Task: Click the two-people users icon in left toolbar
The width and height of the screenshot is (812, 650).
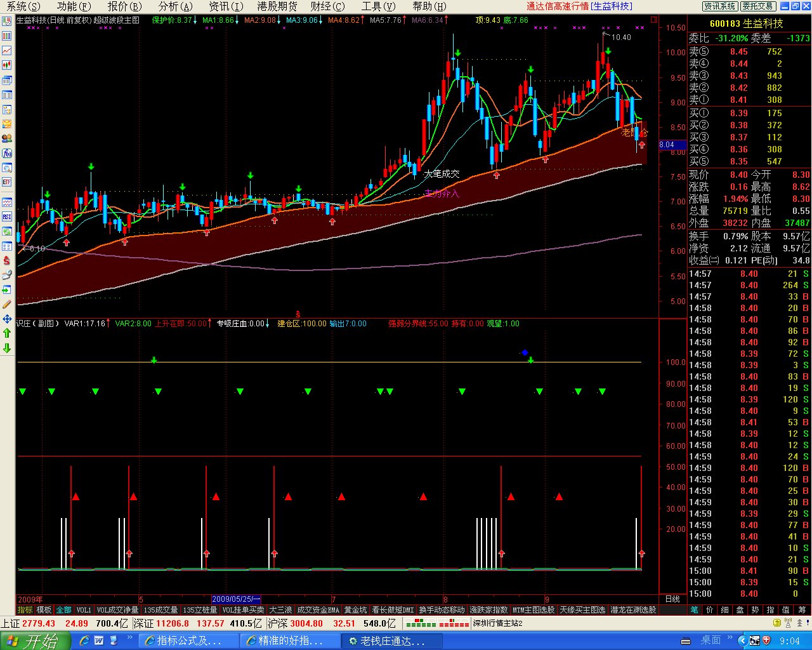Action: pyautogui.click(x=7, y=138)
